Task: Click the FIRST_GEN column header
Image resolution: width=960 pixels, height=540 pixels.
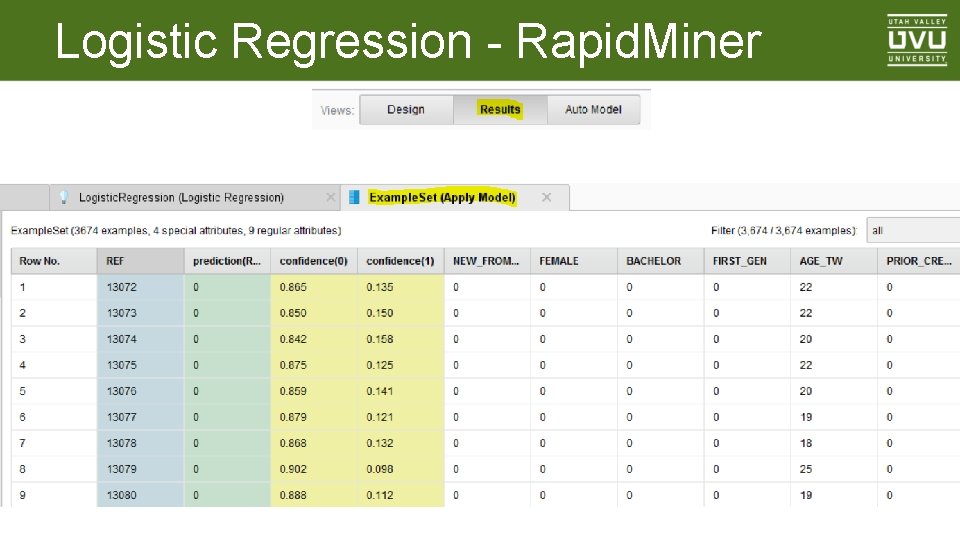Action: pyautogui.click(x=747, y=261)
